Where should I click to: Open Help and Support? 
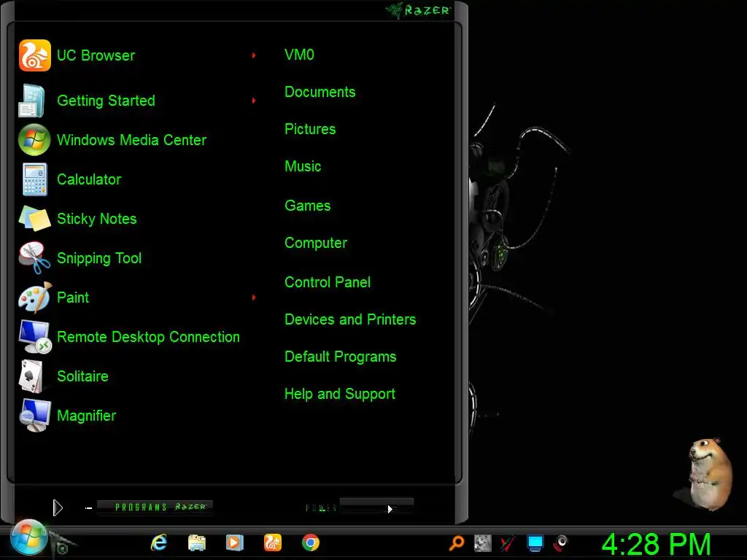(340, 394)
